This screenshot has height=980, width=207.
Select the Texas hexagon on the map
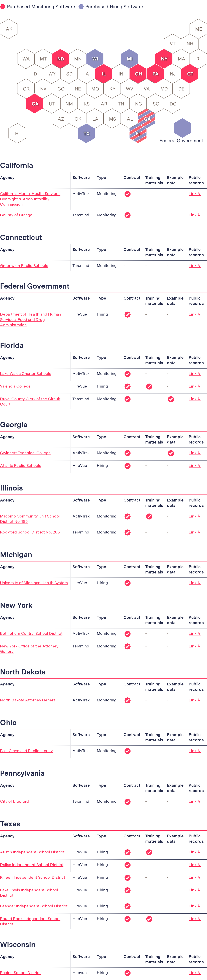tap(86, 133)
